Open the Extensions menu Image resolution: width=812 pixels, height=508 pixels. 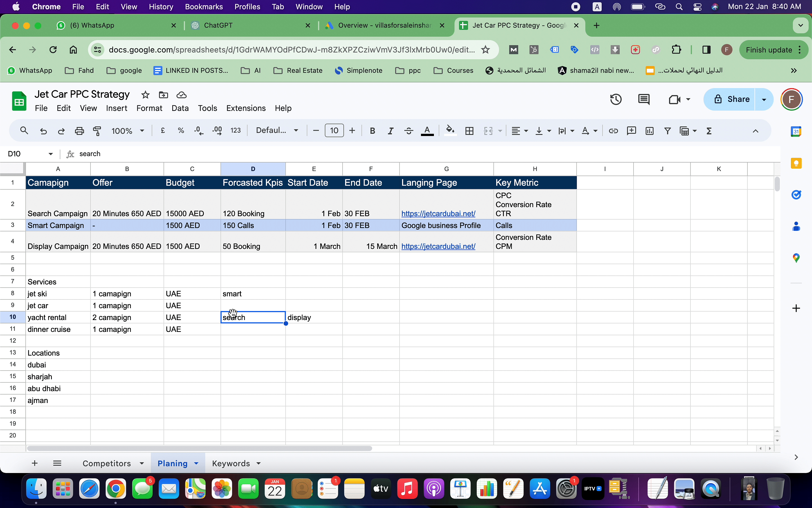[246, 108]
